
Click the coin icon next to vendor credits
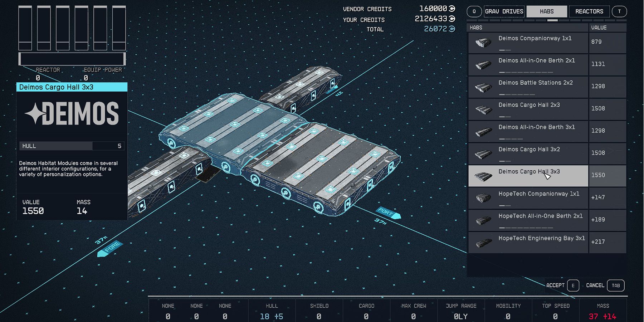point(452,9)
